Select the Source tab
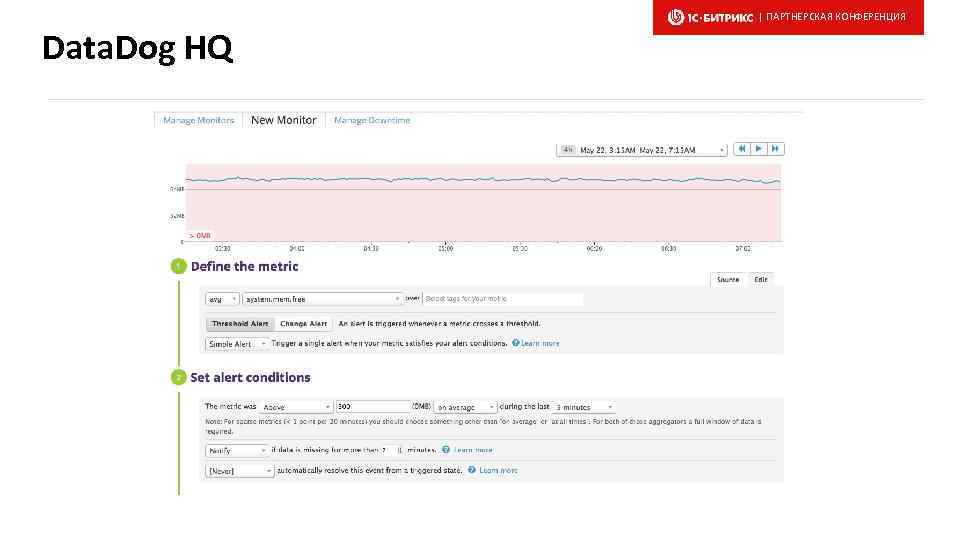This screenshot has width=960, height=540. click(x=728, y=279)
